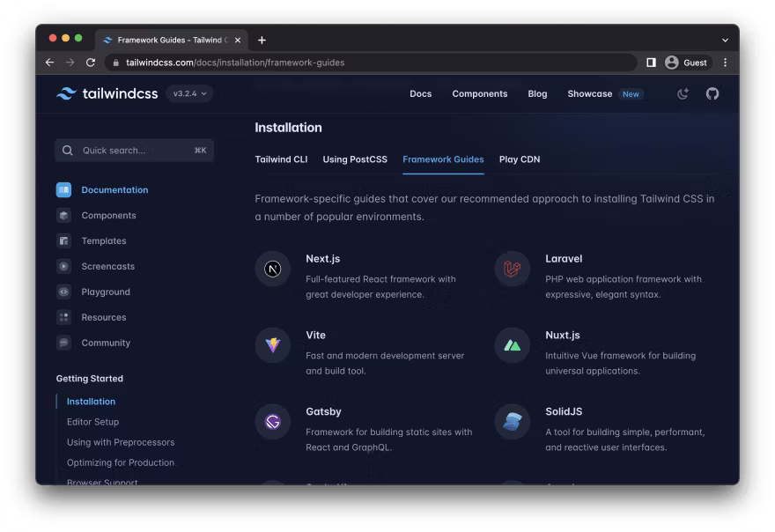Select Installation under Getting Started
Screen dimensions: 775x532
coord(91,402)
